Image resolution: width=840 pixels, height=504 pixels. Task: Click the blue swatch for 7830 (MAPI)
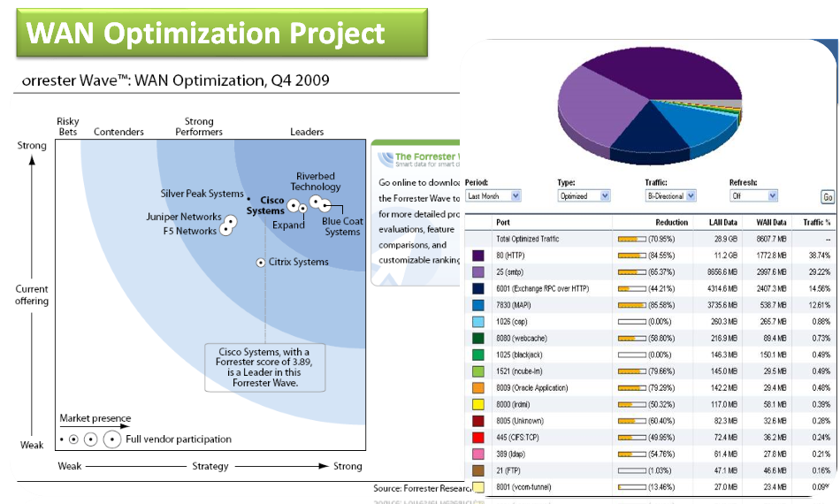(477, 305)
